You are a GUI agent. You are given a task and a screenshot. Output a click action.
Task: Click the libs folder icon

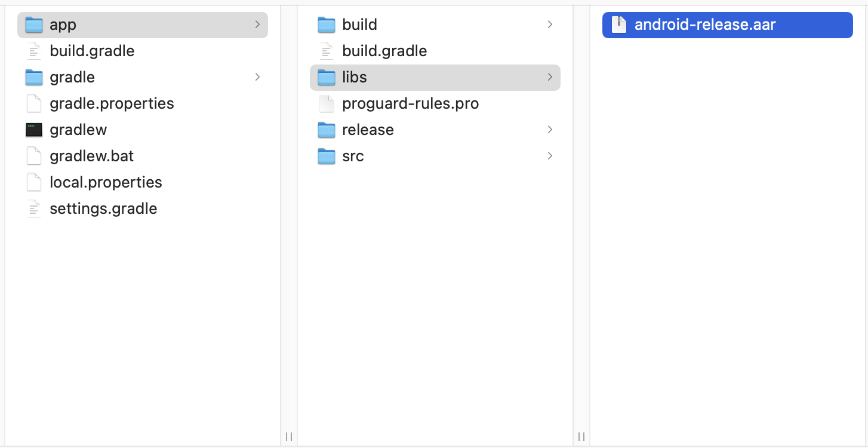click(327, 77)
